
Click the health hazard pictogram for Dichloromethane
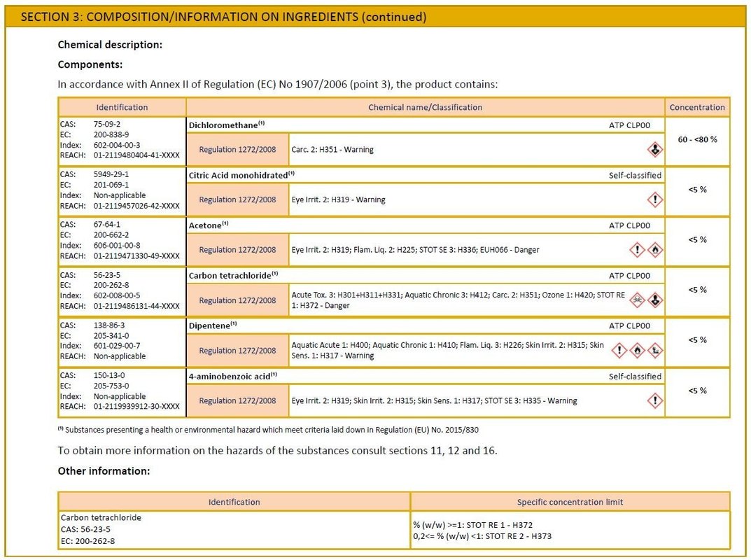click(654, 149)
